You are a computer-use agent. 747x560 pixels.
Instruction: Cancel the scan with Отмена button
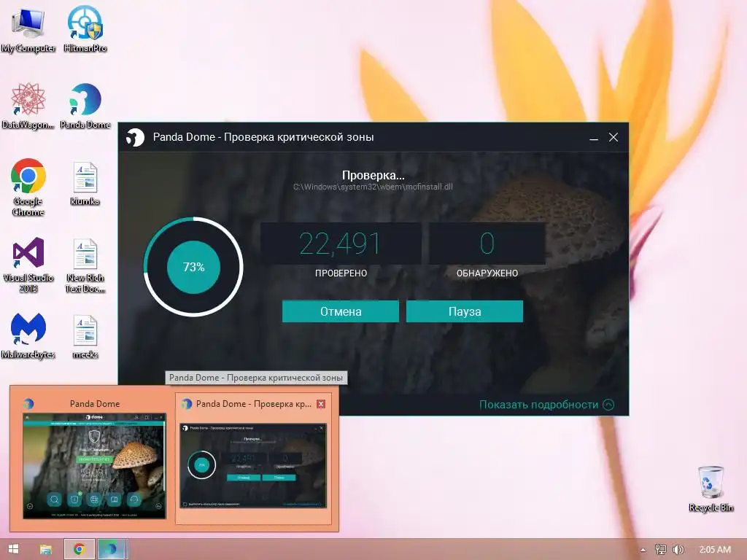pos(341,311)
